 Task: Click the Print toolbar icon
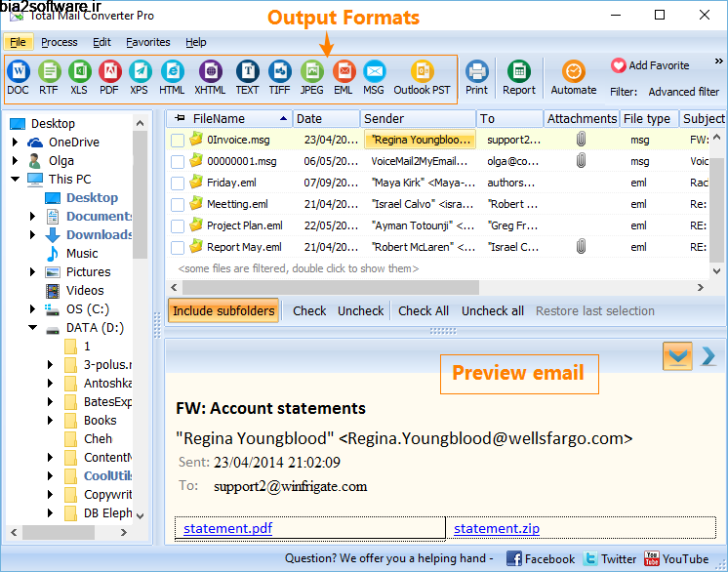[x=477, y=77]
